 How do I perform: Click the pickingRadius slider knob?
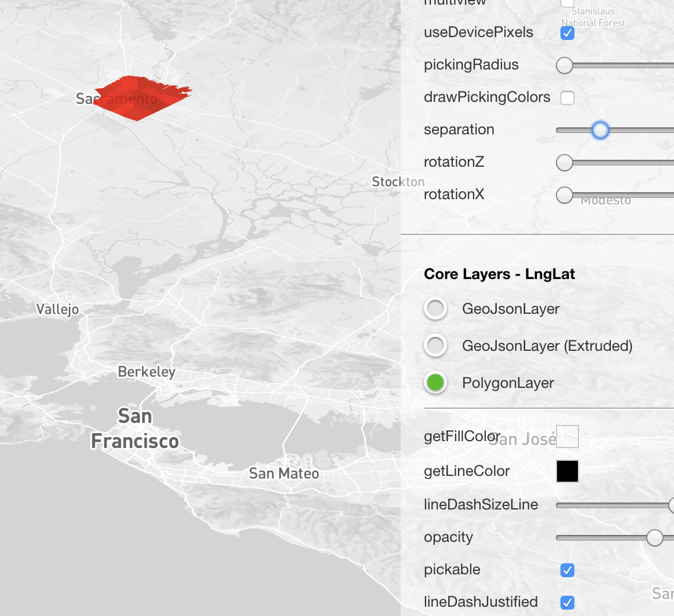pos(565,65)
